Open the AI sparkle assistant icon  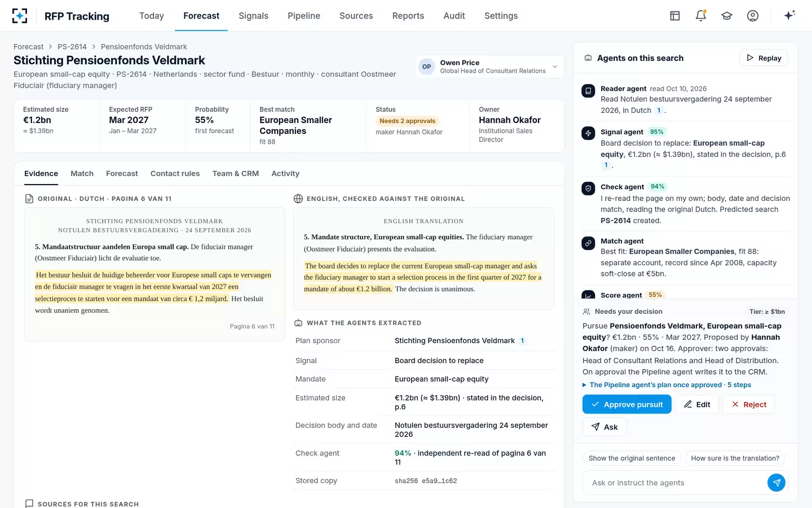point(789,15)
